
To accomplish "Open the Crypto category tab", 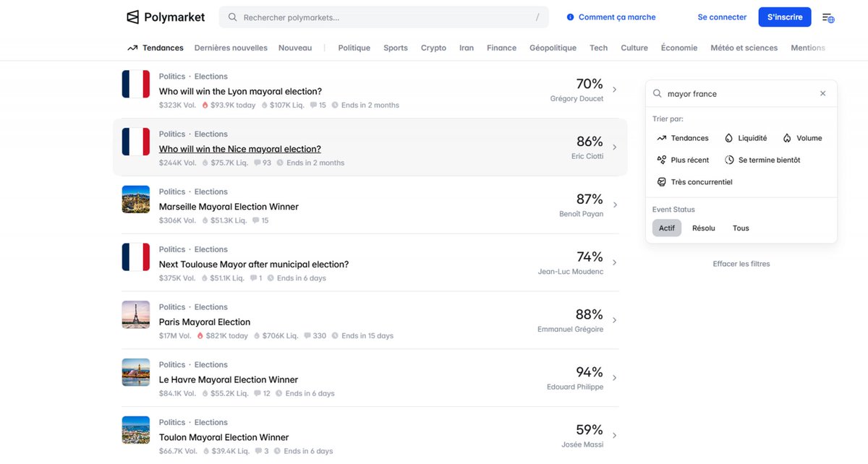I will click(x=433, y=48).
